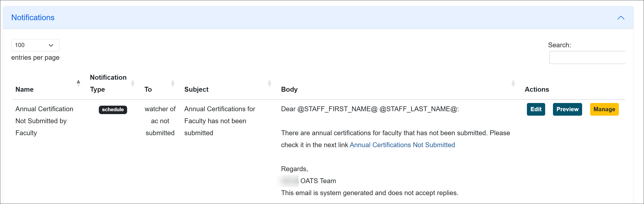The width and height of the screenshot is (644, 204).
Task: Open the Annual Certifications Not Submitted link
Action: tap(402, 145)
